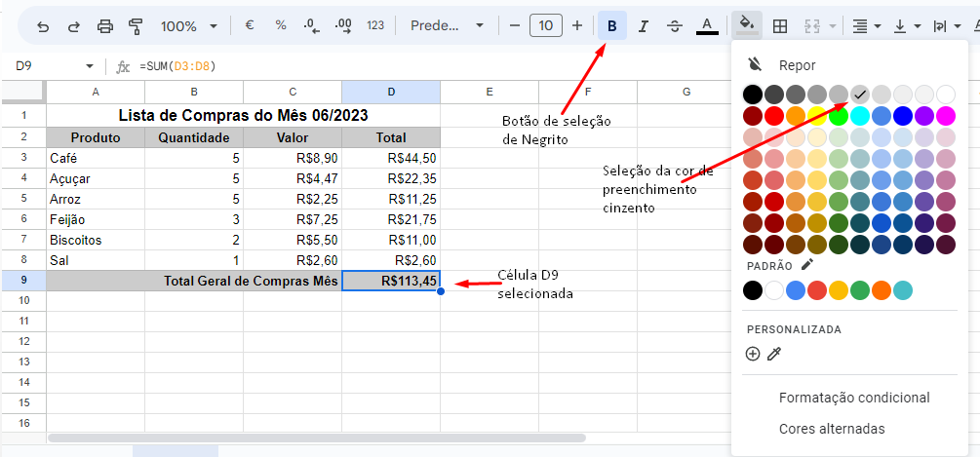
Task: Toggle strikethrough formatting
Action: point(674,26)
